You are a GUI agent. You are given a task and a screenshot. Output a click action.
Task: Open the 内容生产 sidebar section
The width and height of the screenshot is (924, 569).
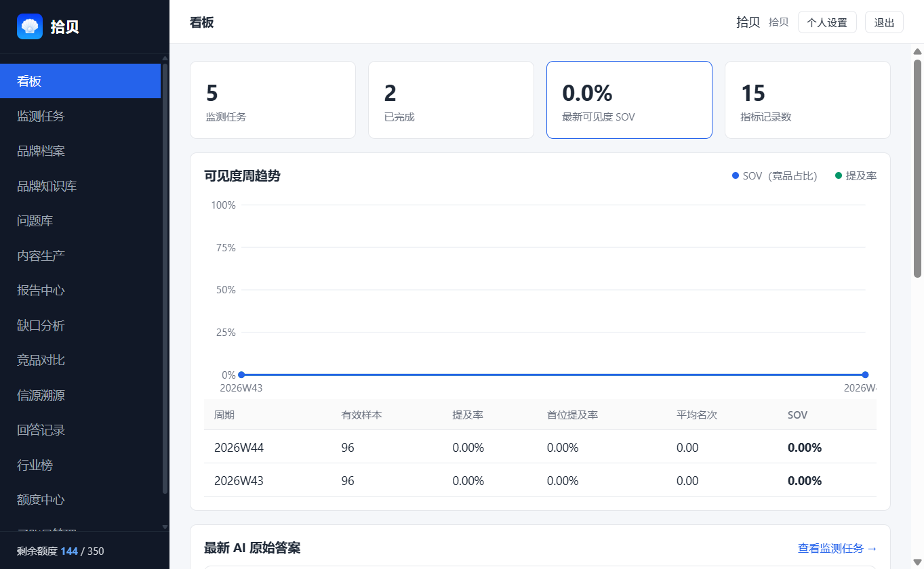click(80, 255)
